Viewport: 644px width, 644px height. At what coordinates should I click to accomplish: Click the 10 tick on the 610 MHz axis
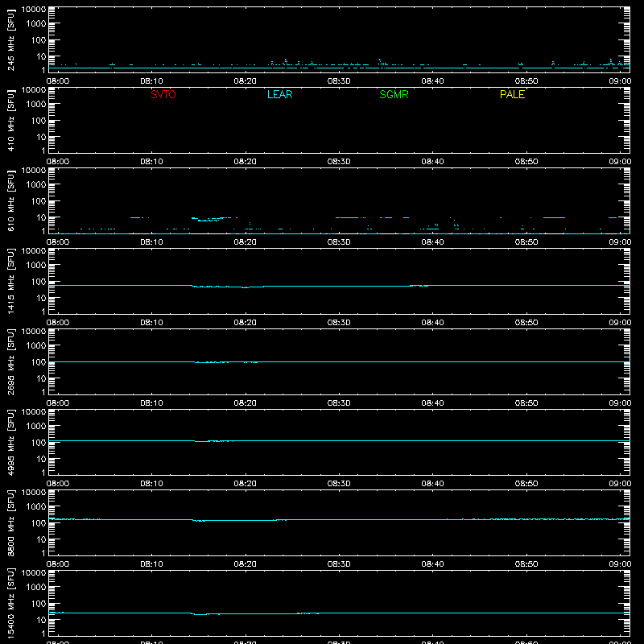pos(41,217)
